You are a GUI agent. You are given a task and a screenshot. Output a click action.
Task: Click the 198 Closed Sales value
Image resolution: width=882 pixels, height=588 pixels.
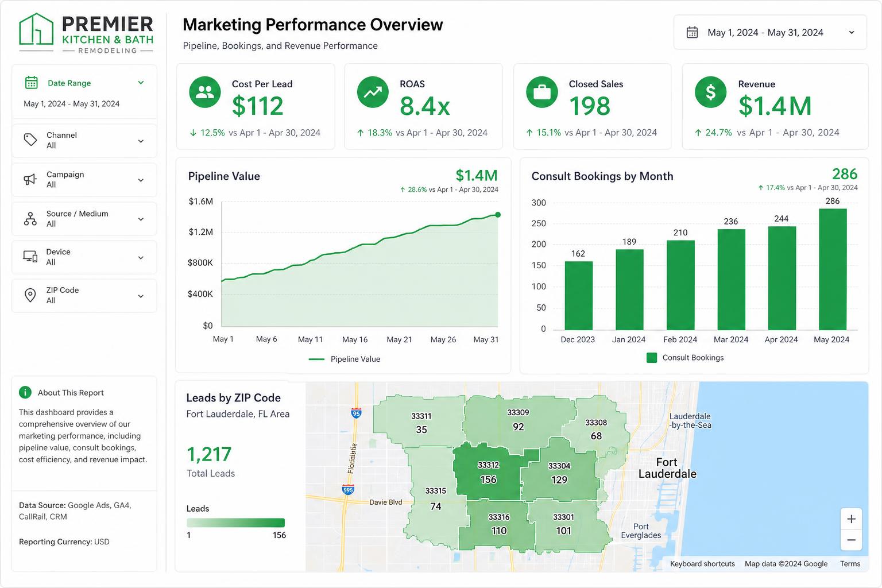[x=590, y=106]
